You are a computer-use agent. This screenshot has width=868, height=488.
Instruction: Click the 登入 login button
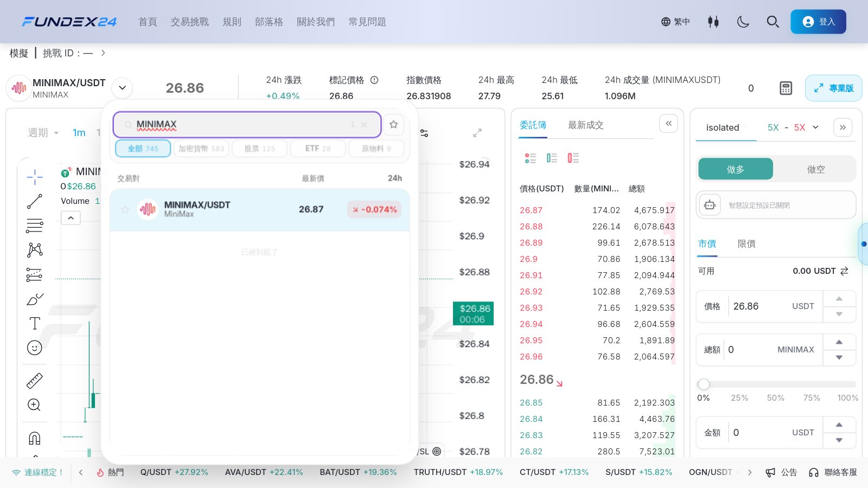pyautogui.click(x=818, y=22)
